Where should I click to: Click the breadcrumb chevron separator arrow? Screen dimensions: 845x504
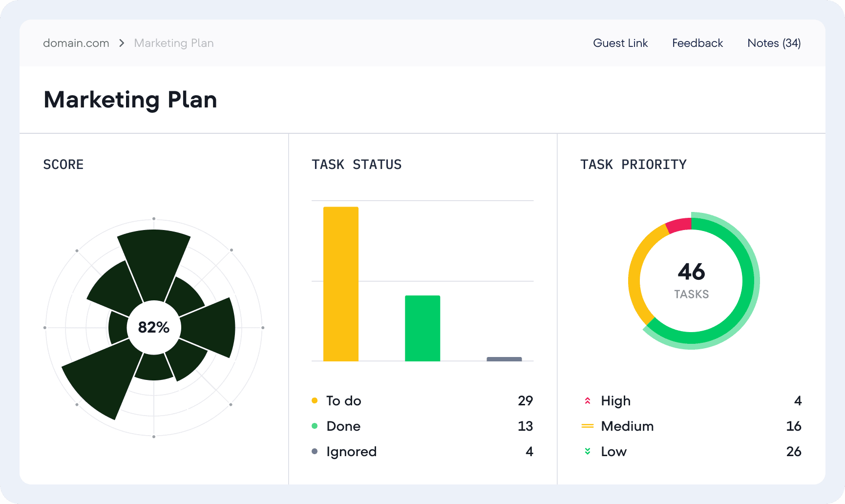(x=122, y=43)
